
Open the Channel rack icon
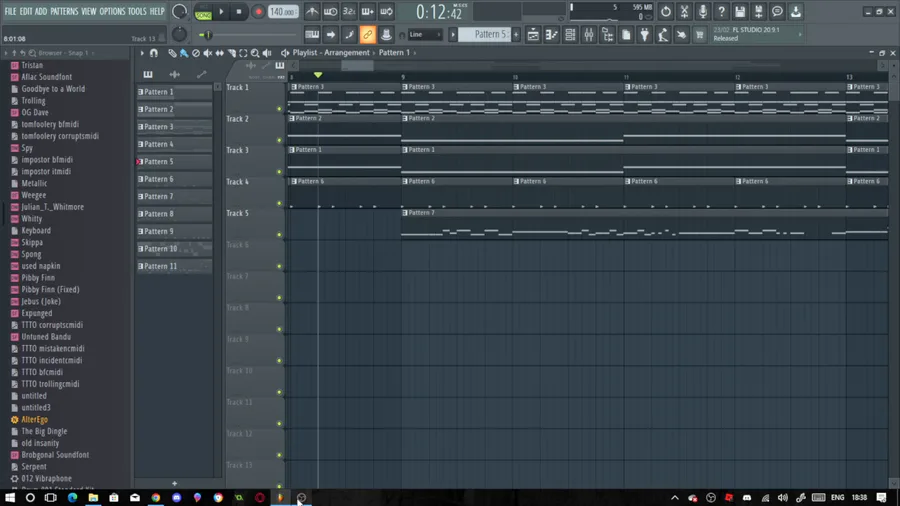pos(570,34)
